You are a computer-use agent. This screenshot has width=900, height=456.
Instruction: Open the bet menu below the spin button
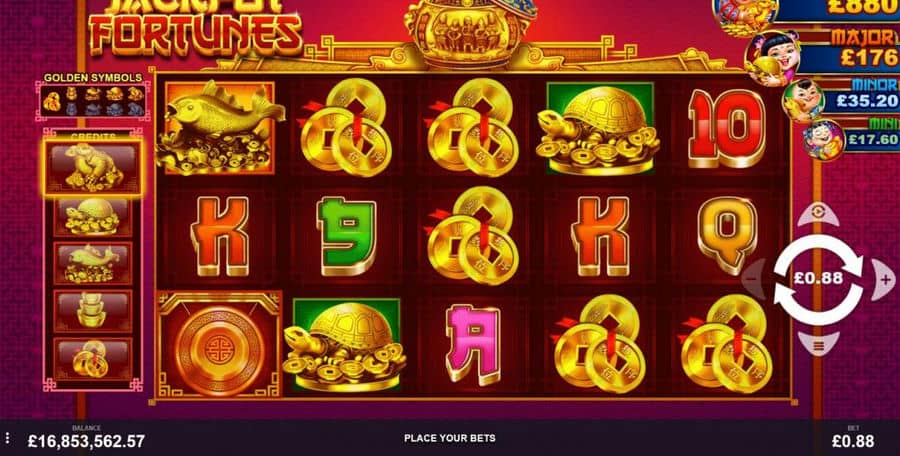pos(818,345)
